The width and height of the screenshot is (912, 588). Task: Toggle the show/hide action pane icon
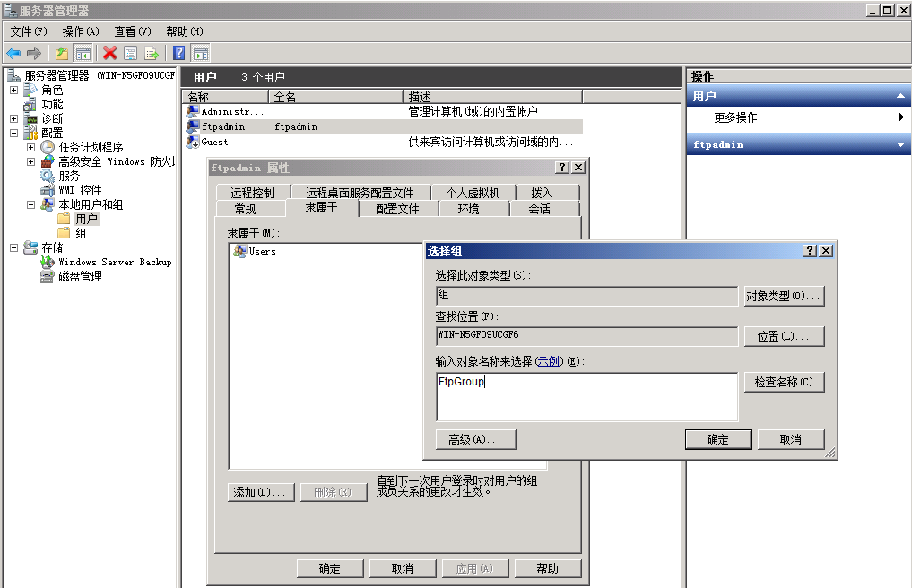pyautogui.click(x=201, y=54)
